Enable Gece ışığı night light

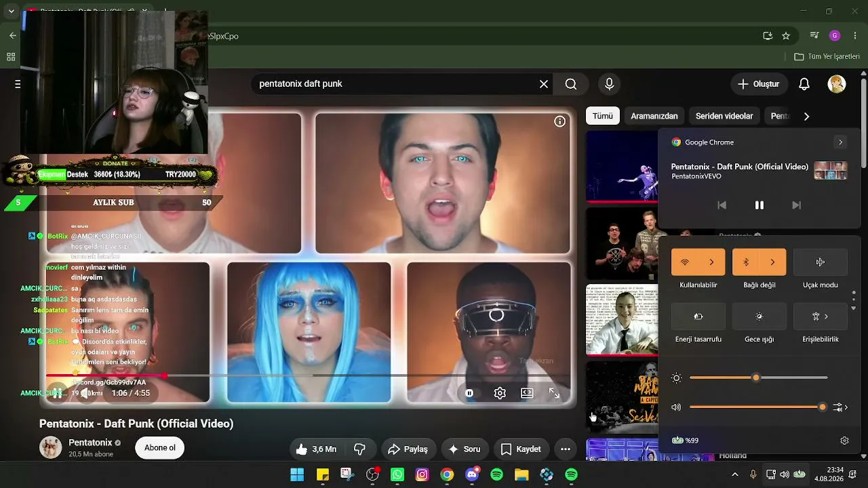[x=759, y=317]
